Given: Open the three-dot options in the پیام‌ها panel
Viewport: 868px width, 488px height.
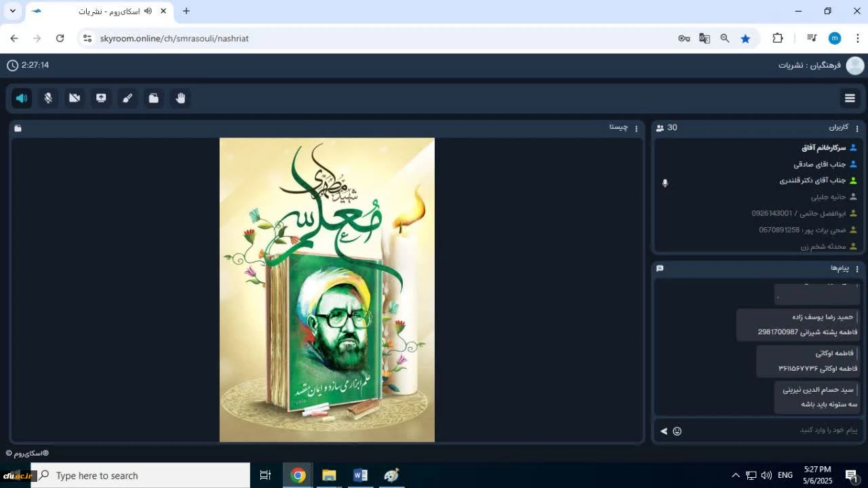Looking at the screenshot, I should click(x=857, y=269).
